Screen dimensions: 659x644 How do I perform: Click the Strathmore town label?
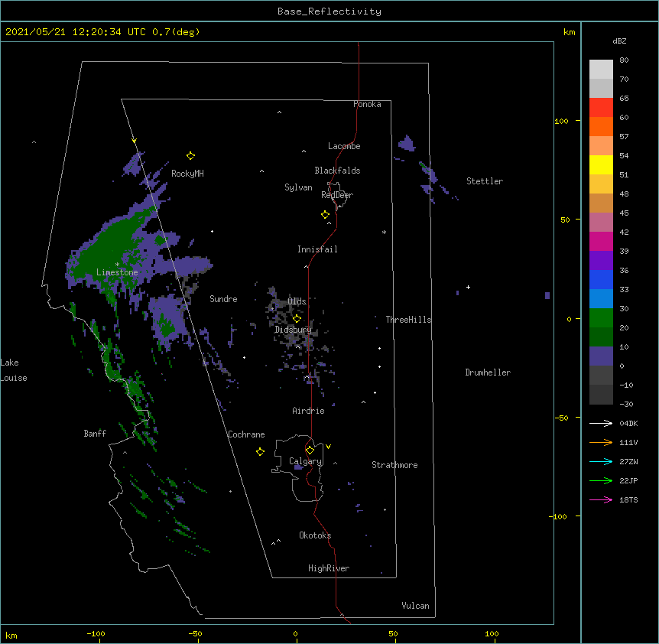click(394, 465)
